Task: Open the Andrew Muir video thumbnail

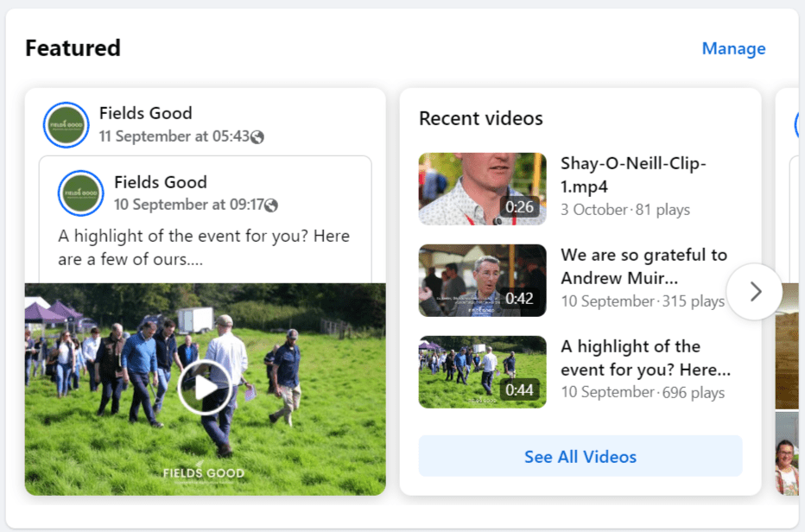Action: 482,281
